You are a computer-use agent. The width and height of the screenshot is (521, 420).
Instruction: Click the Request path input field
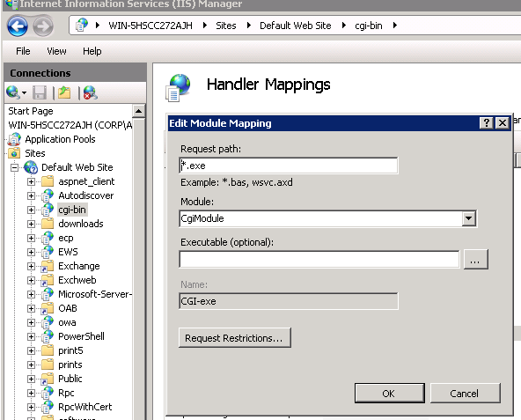(288, 166)
